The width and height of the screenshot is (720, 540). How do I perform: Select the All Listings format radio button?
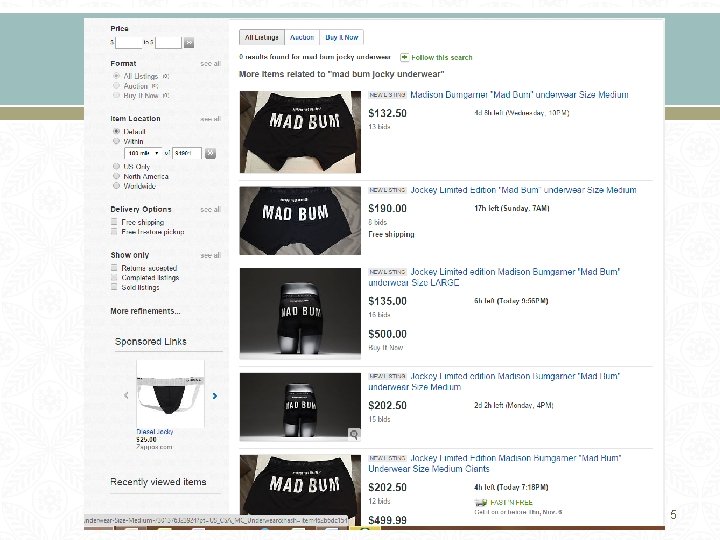[x=116, y=76]
